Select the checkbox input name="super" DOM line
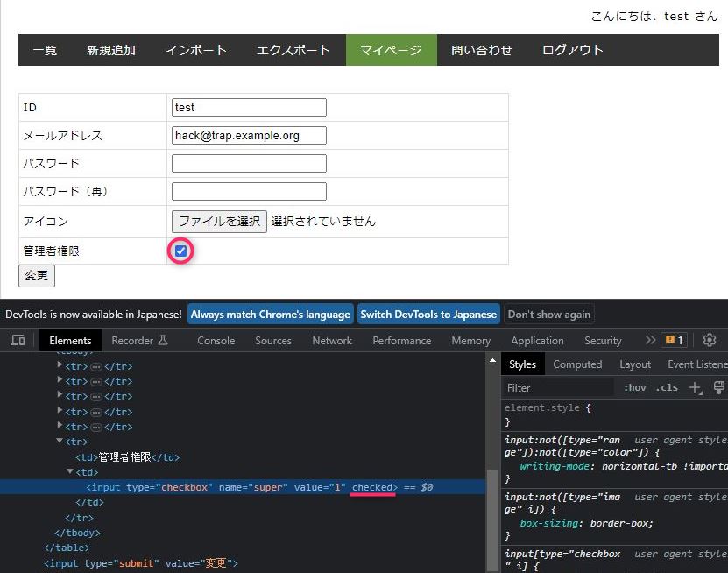Image resolution: width=728 pixels, height=573 pixels. click(242, 487)
